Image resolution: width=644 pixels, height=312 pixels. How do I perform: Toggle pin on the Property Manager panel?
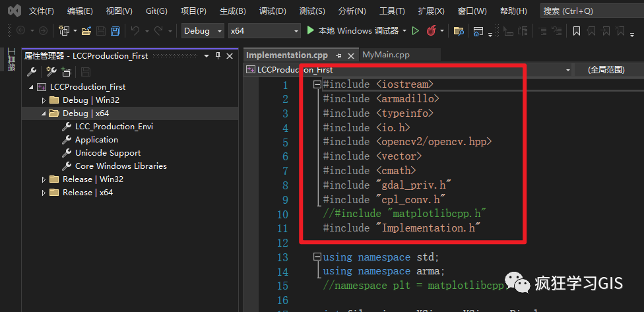click(218, 56)
